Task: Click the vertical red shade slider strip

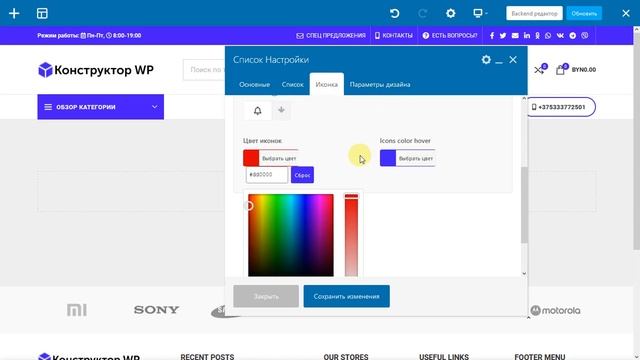Action: pyautogui.click(x=351, y=236)
